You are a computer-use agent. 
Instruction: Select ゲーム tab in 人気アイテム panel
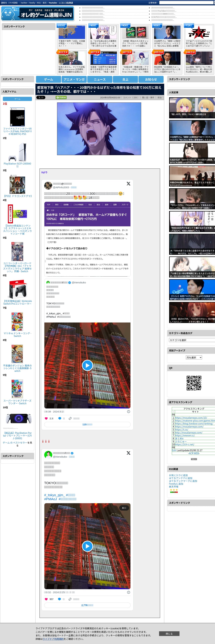[x=17, y=99]
